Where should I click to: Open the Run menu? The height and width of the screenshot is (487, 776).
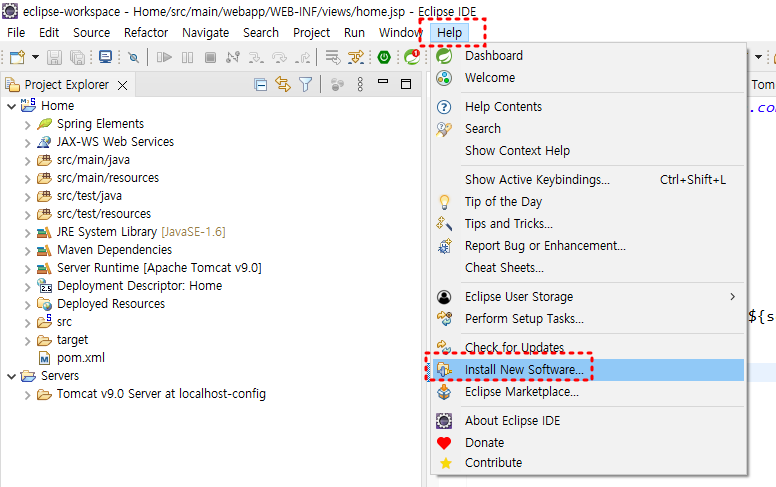(x=354, y=33)
